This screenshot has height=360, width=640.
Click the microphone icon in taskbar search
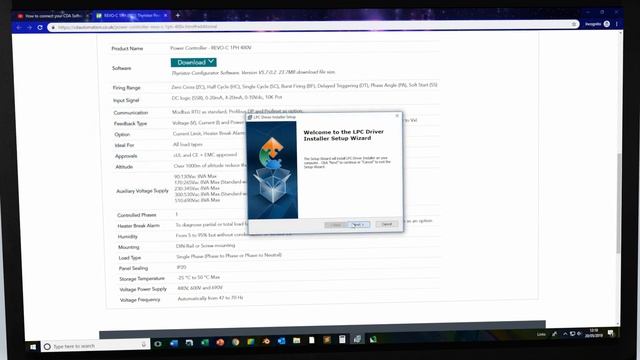(x=143, y=345)
